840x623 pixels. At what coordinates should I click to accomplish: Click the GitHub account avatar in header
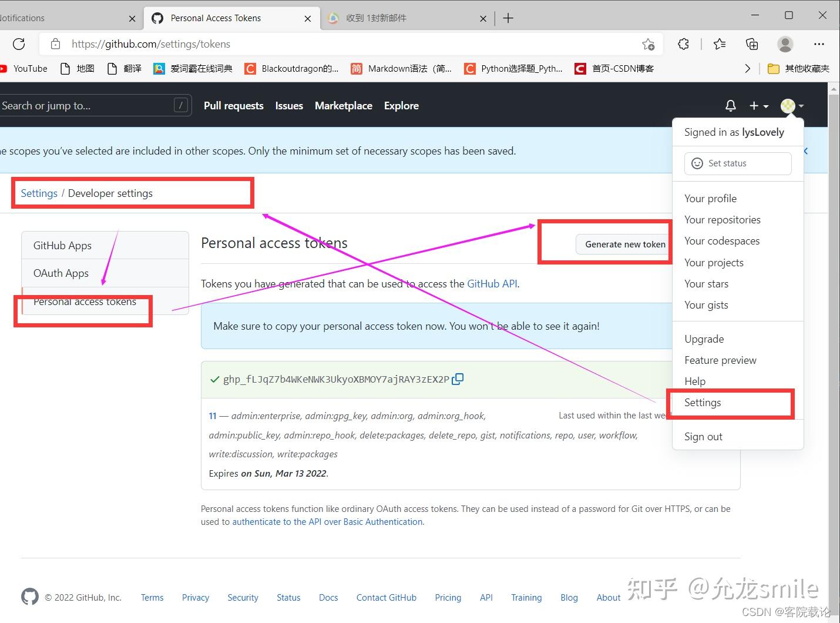pyautogui.click(x=788, y=106)
